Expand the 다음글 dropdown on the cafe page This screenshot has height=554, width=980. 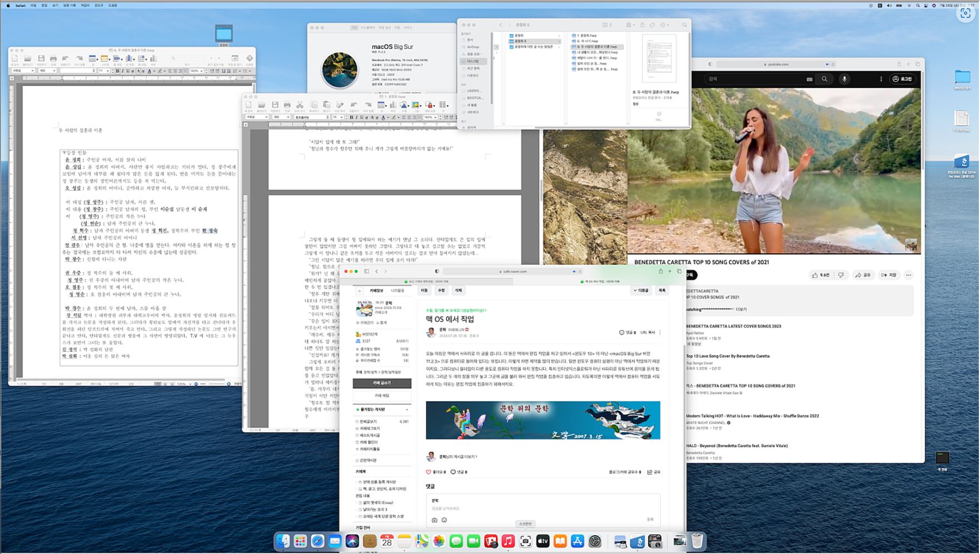[x=641, y=290]
